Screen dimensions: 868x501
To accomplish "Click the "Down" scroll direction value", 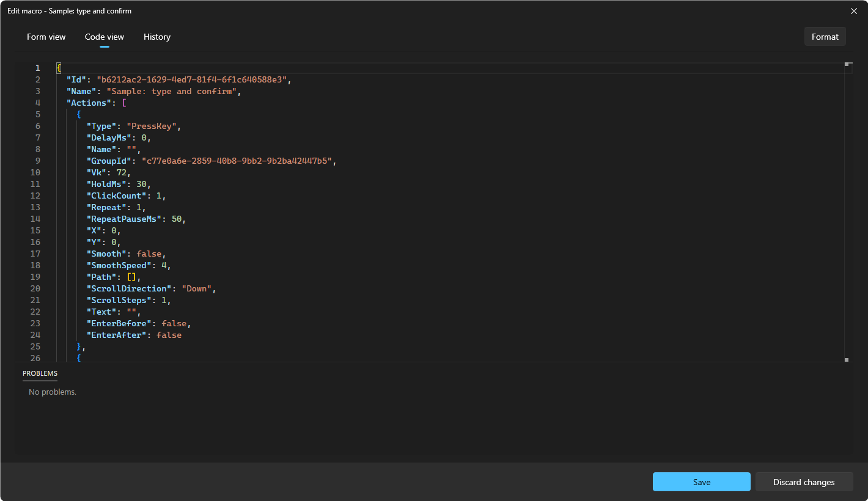I will 197,288.
